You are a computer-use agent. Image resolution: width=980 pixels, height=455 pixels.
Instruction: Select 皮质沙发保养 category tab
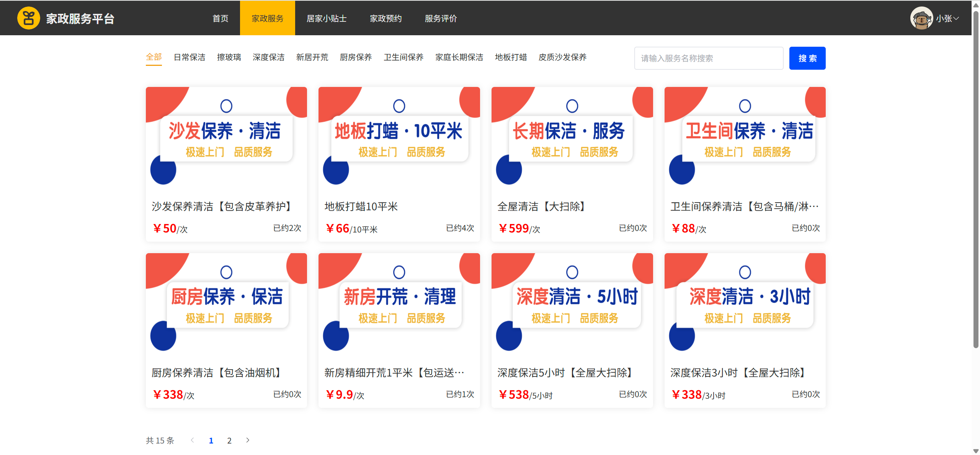pyautogui.click(x=562, y=57)
